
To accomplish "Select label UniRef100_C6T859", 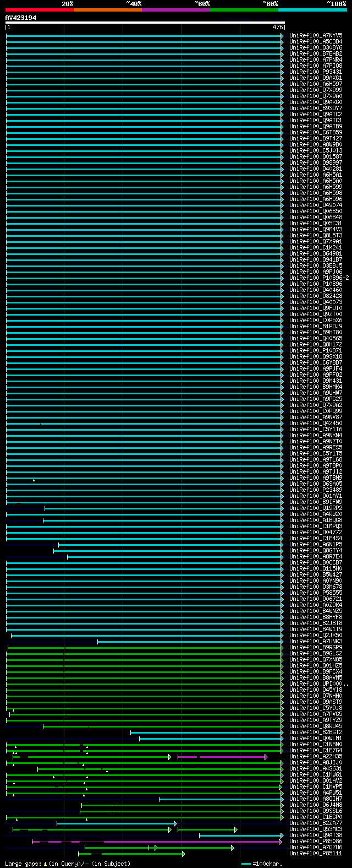I will [x=316, y=132].
